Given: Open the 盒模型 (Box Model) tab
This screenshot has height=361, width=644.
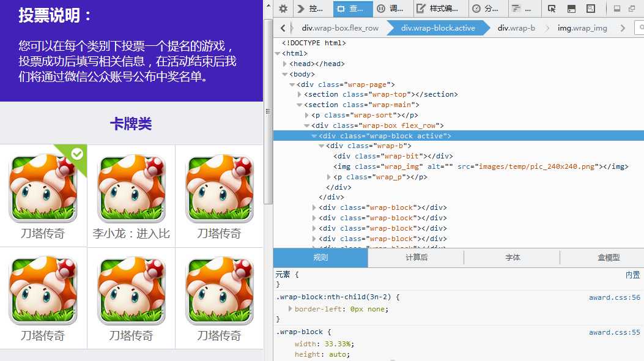Looking at the screenshot, I should pyautogui.click(x=609, y=258).
